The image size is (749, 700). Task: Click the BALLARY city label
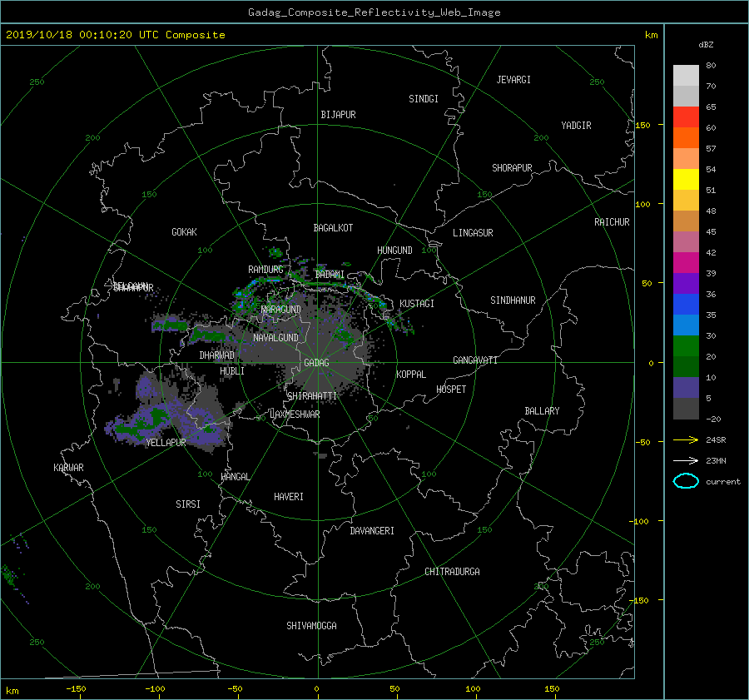[x=542, y=411]
